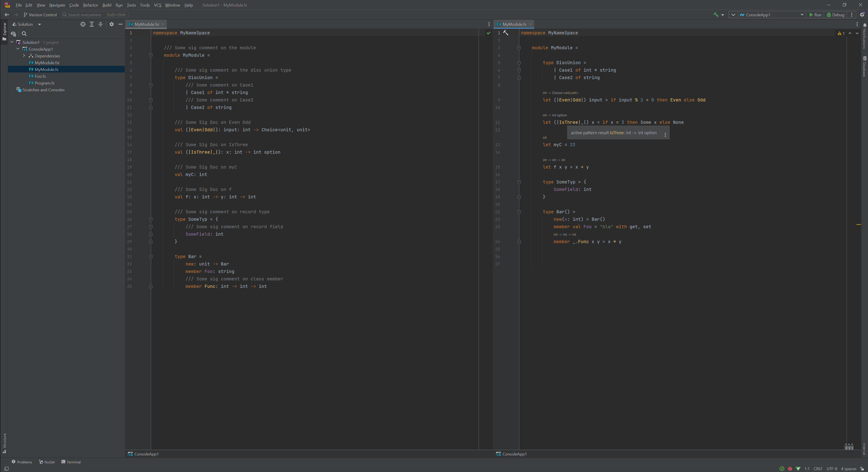Expand the Dependencies tree node
Screen dimensions: 868x472
[x=24, y=56]
